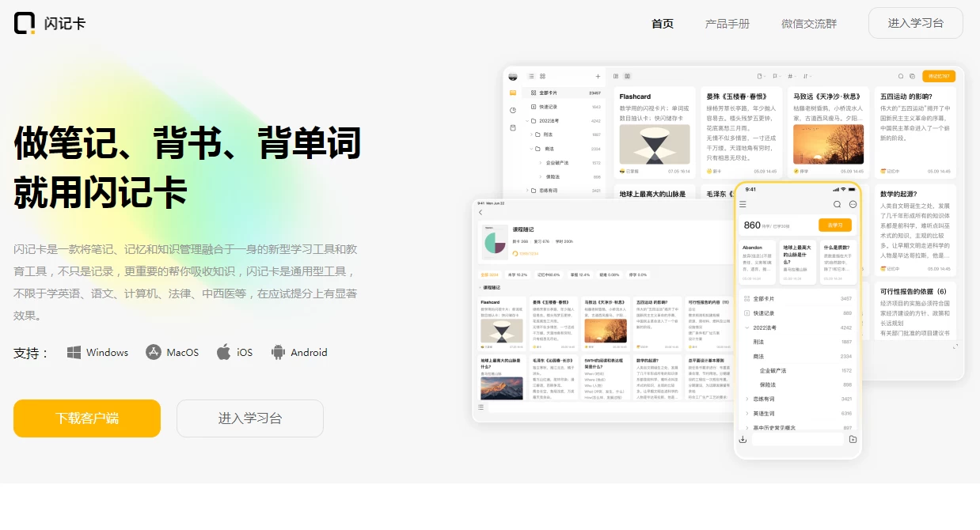
Task: Click the Windows platform icon
Action: 74,352
